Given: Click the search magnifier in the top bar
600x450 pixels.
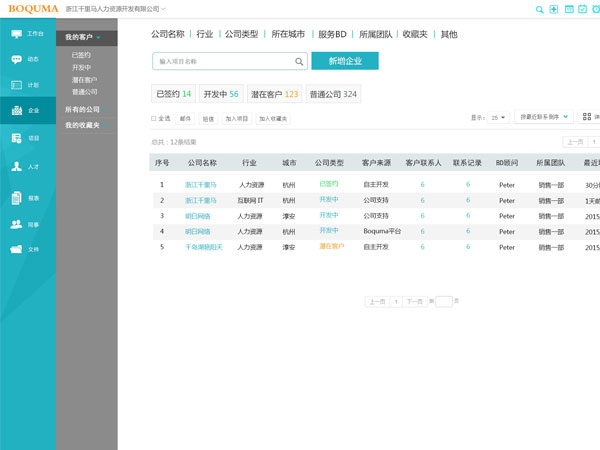Looking at the screenshot, I should (x=540, y=9).
